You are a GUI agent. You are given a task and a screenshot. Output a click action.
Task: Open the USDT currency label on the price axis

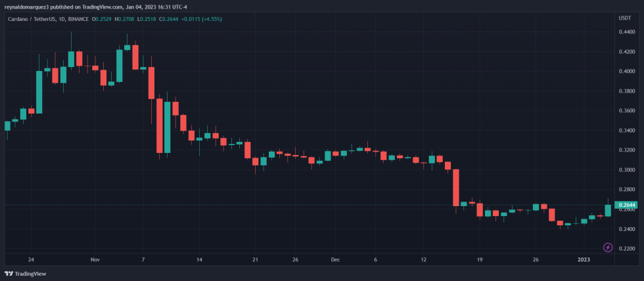[x=625, y=18]
